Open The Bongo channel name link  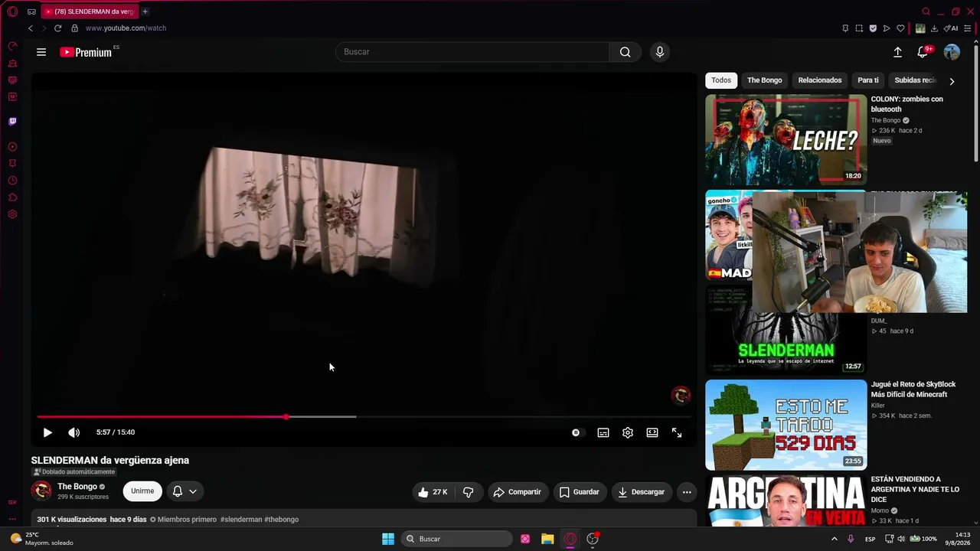point(77,487)
